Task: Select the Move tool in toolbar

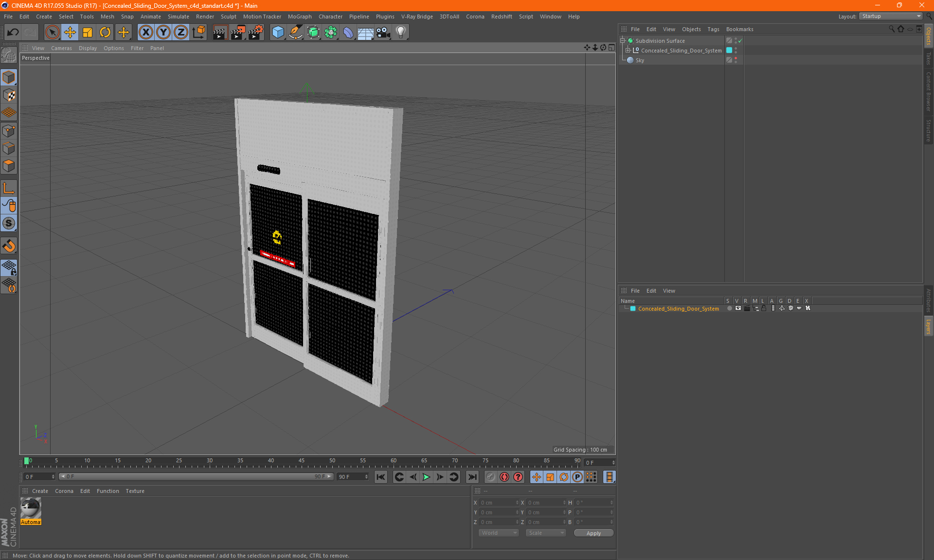Action: pos(70,32)
